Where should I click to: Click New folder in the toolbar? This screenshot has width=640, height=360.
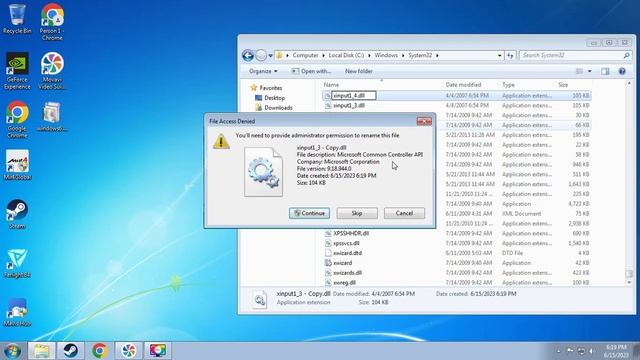358,71
